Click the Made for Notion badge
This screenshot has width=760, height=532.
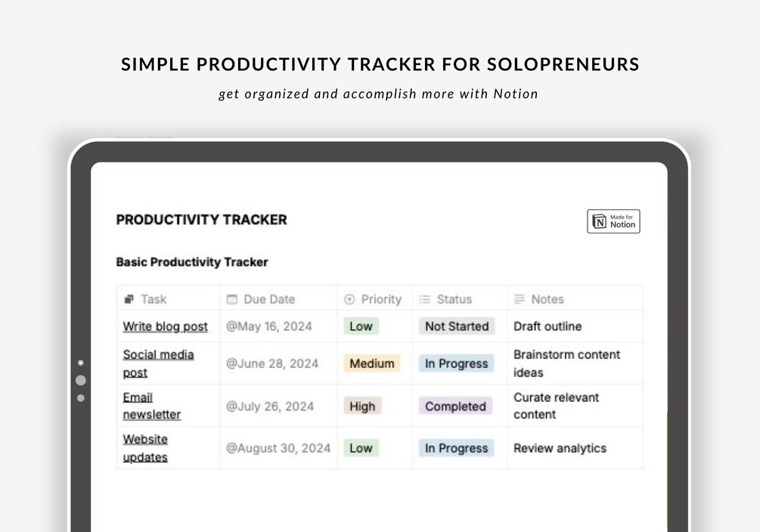613,221
